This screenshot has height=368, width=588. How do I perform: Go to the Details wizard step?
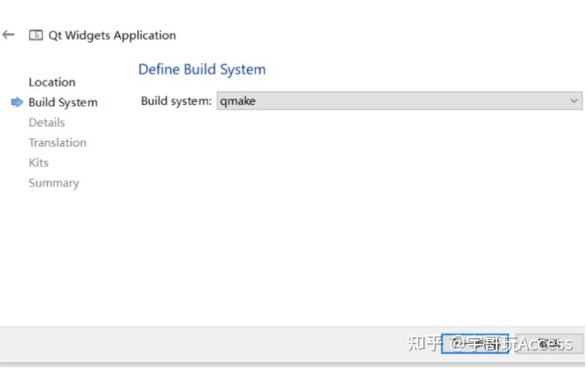pos(46,123)
